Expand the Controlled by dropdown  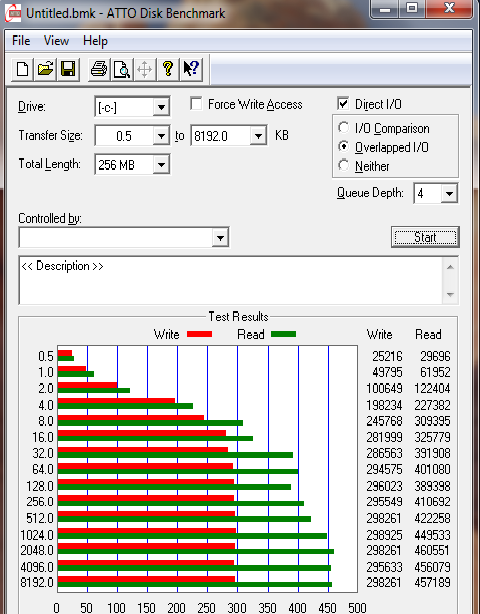point(220,238)
